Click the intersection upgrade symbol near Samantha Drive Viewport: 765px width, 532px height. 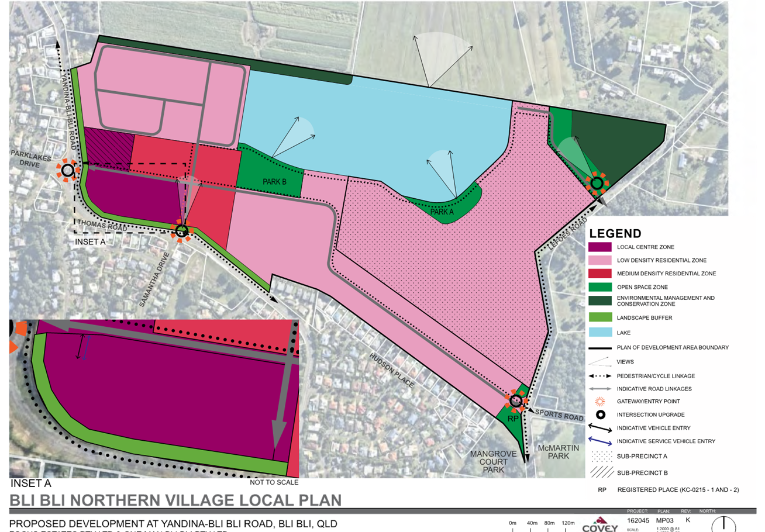pos(181,230)
